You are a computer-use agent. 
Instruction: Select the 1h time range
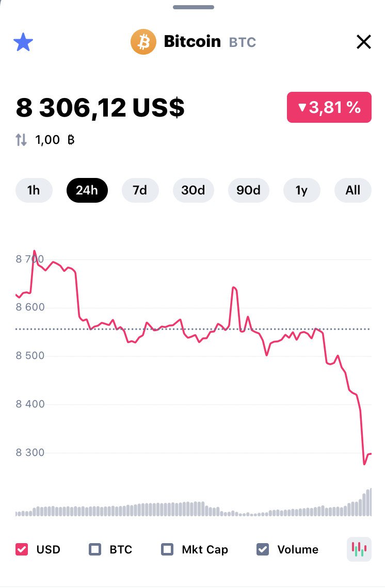tap(34, 190)
